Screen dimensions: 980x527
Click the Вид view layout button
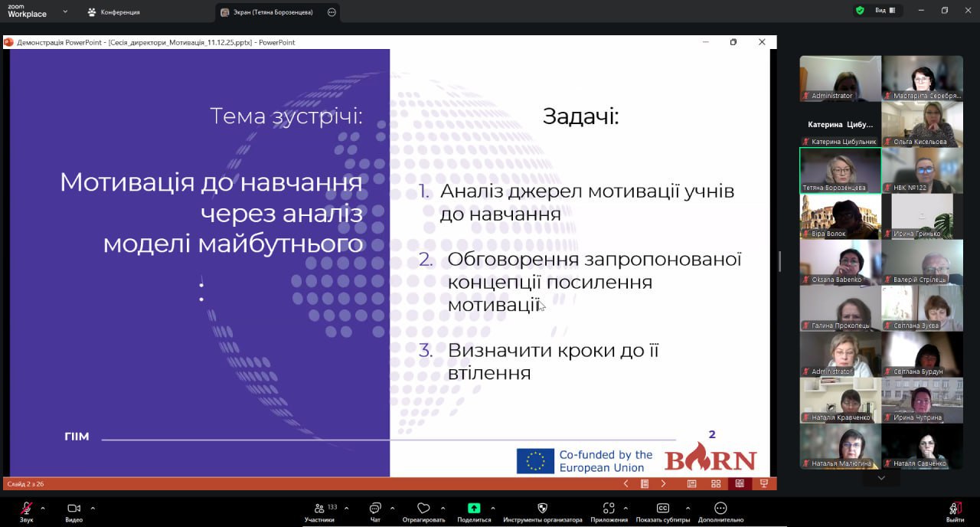884,11
